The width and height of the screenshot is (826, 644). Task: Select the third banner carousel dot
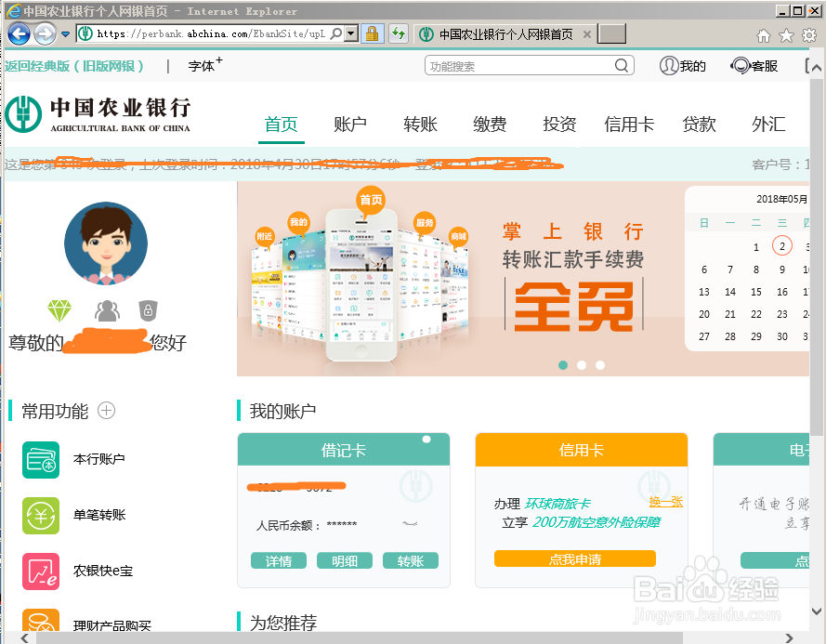coord(600,365)
